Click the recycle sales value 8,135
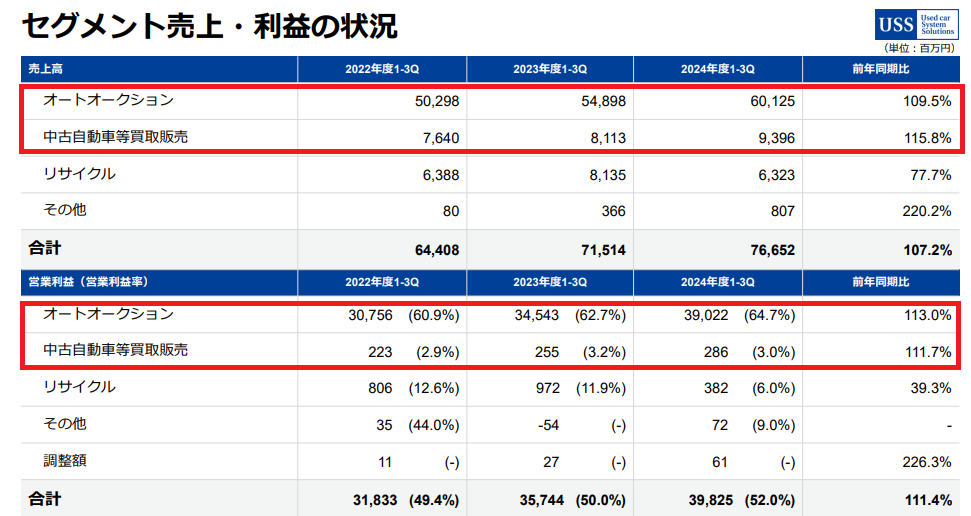Image resolution: width=971 pixels, height=516 pixels. (x=607, y=175)
